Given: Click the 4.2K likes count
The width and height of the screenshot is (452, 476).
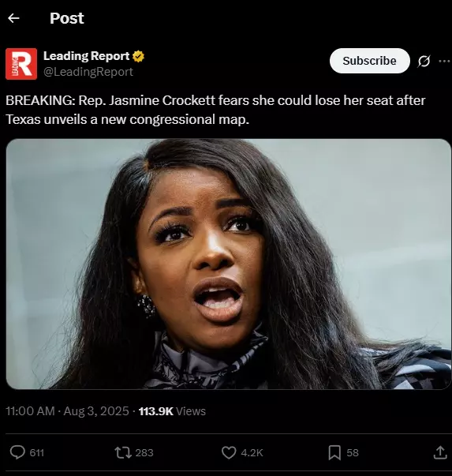Looking at the screenshot, I should pos(252,452).
